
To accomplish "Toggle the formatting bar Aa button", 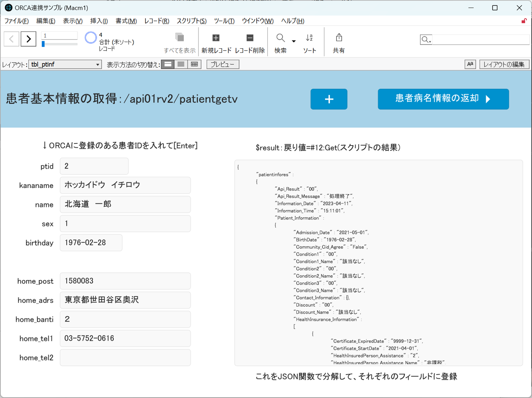I will (470, 64).
